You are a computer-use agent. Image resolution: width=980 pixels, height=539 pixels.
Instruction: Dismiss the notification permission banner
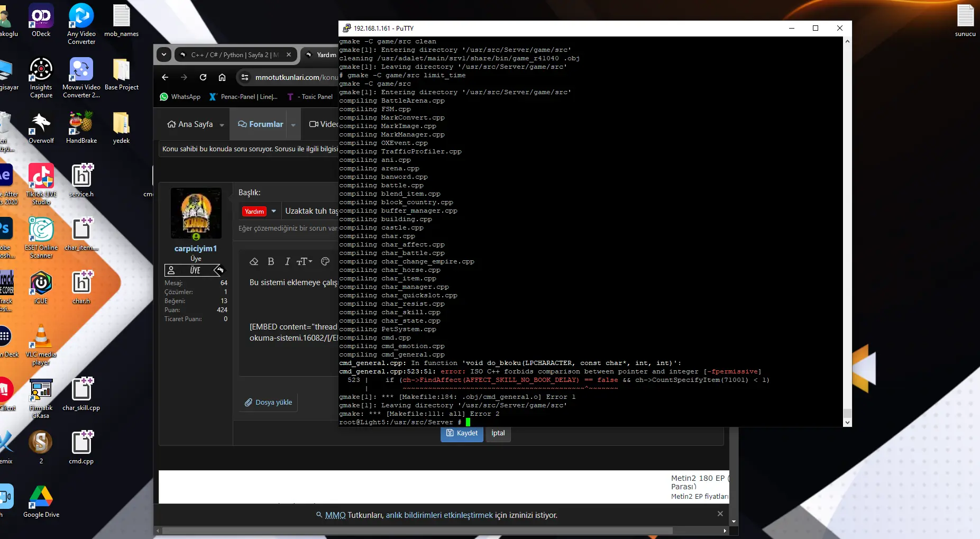[x=720, y=514]
